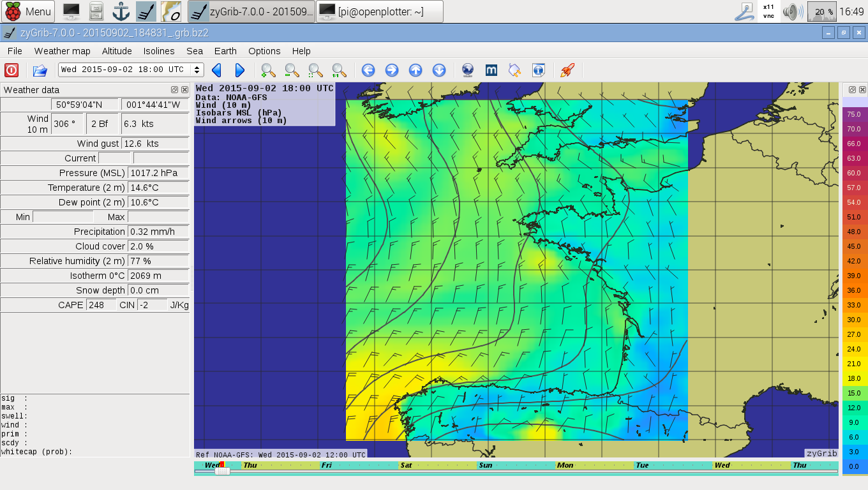This screenshot has width=868, height=490.
Task: Click the red quit power icon
Action: pyautogui.click(x=11, y=70)
